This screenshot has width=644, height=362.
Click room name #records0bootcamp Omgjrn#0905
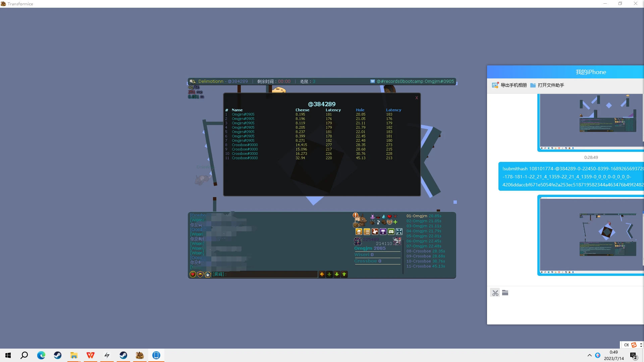tap(415, 81)
